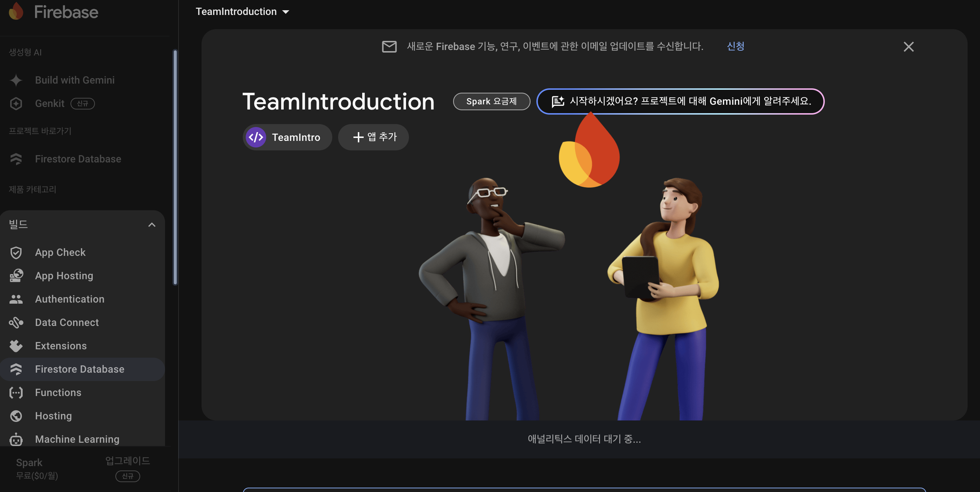
Task: Select Firestore Database in 빌드 list
Action: (80, 369)
